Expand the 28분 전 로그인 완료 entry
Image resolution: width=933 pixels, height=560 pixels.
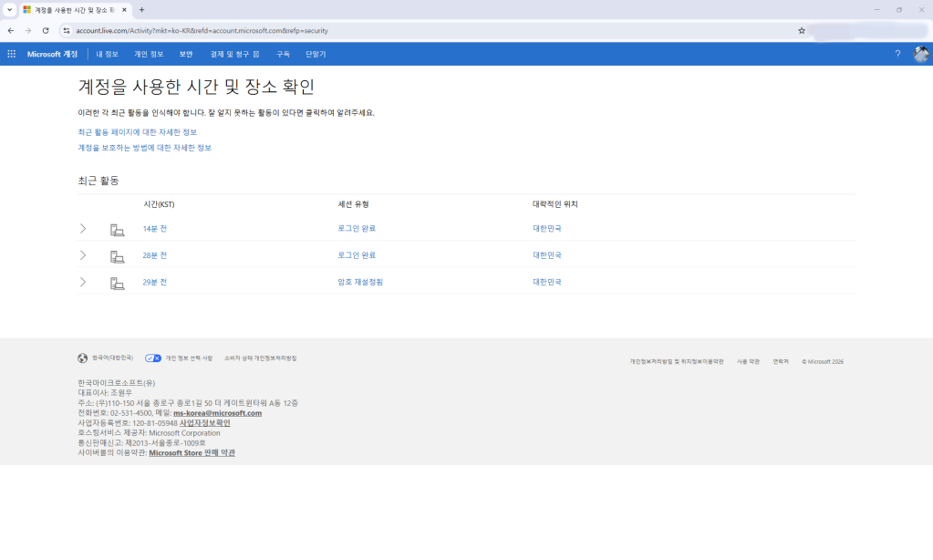pos(83,255)
